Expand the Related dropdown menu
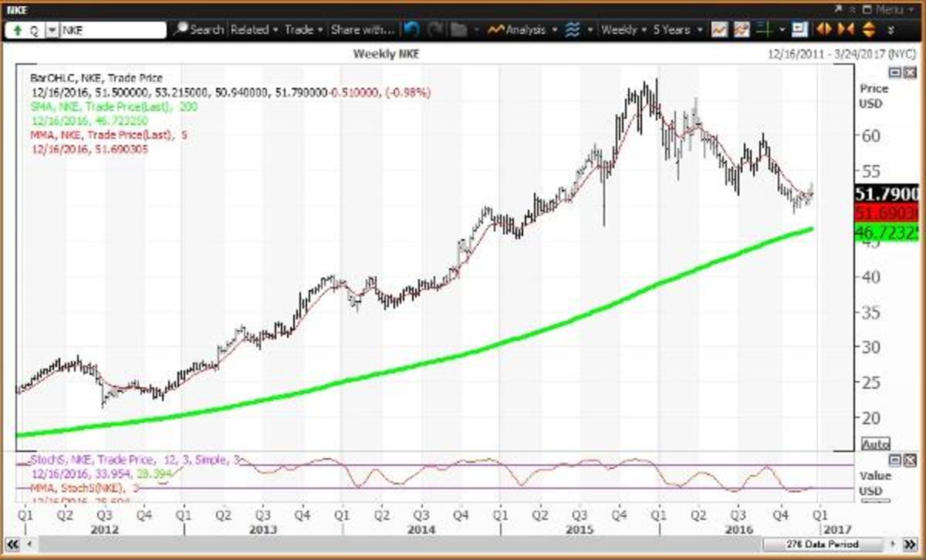This screenshot has width=926, height=560. pos(254,29)
